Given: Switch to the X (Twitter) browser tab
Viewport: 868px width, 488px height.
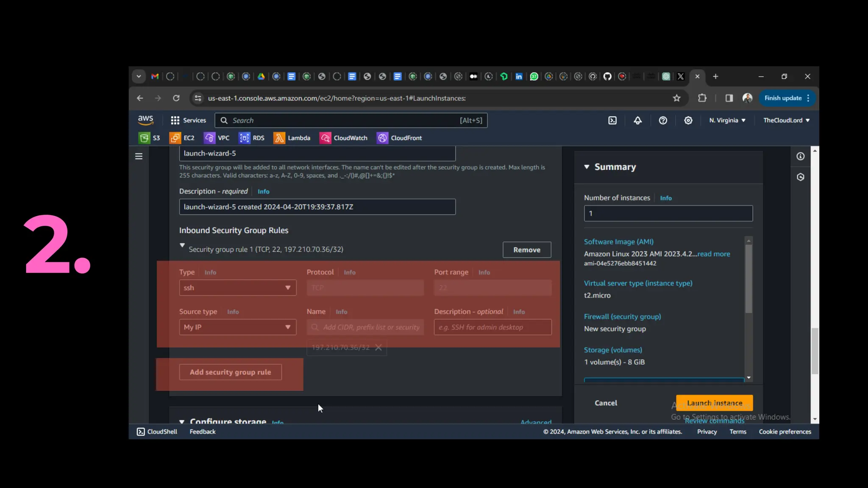Looking at the screenshot, I should click(x=681, y=77).
